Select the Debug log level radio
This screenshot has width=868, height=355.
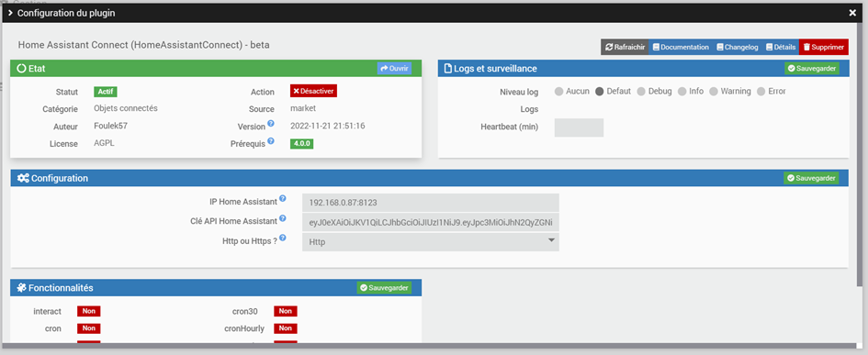(x=641, y=91)
